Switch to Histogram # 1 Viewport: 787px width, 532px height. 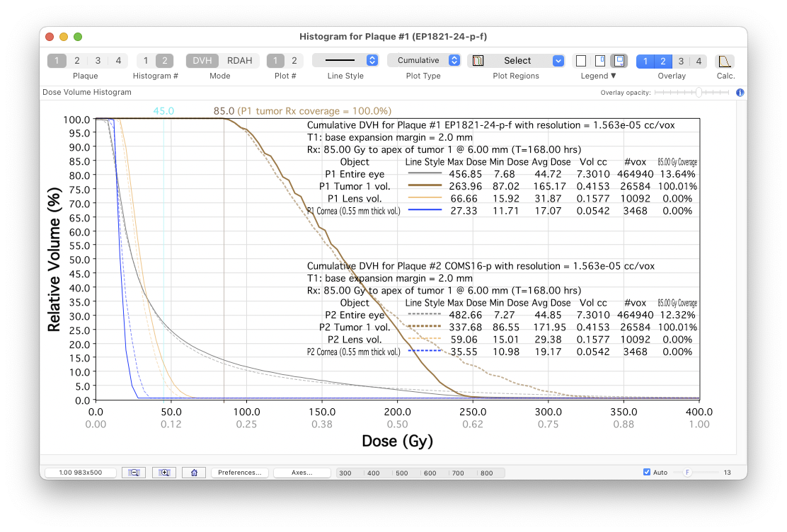click(146, 61)
